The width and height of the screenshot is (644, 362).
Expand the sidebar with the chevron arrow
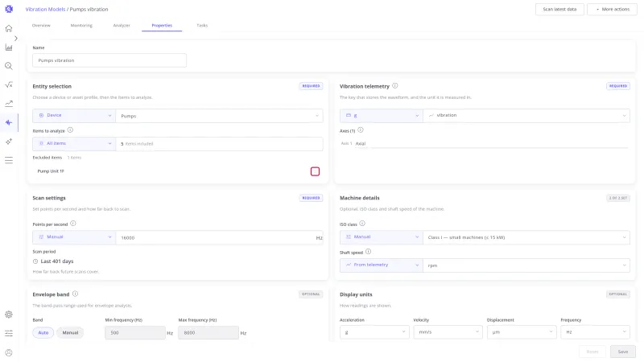click(x=15, y=38)
